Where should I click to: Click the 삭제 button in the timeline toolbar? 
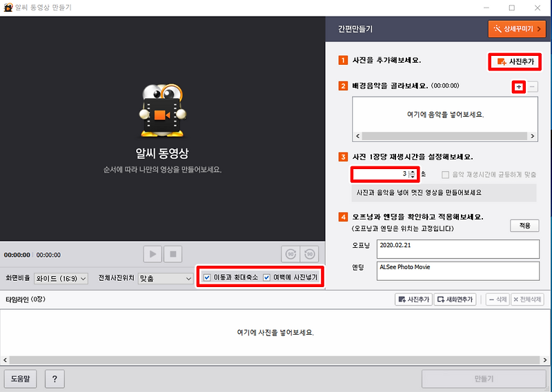[497, 300]
